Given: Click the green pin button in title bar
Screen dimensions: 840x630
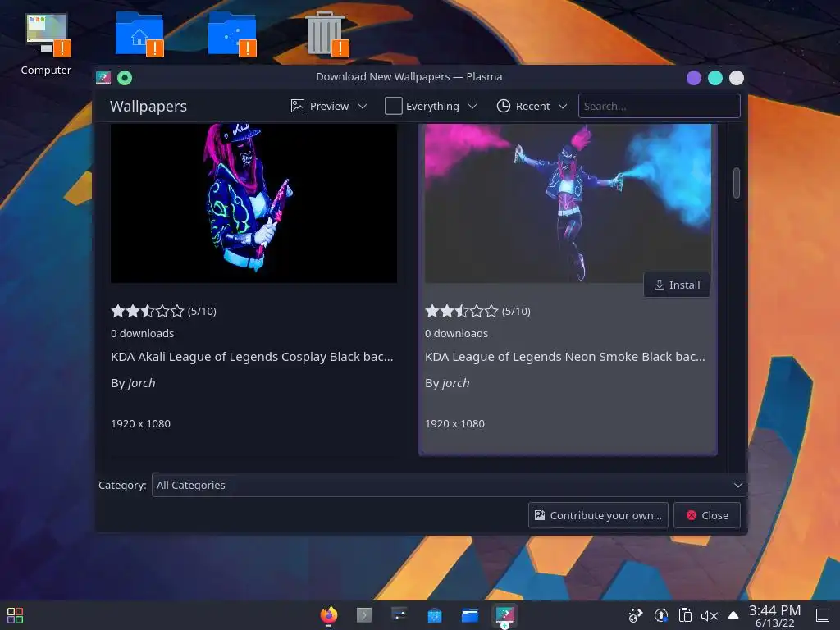Looking at the screenshot, I should tap(125, 78).
